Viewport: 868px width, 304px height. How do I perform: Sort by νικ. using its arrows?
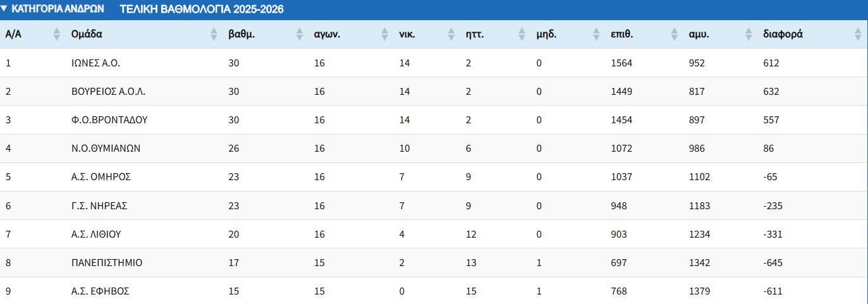click(451, 35)
